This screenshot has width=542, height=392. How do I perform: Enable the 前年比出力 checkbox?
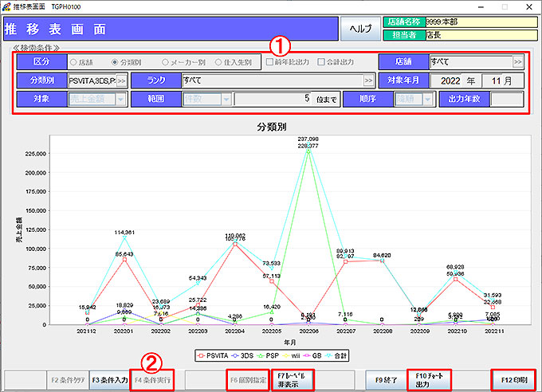(271, 61)
